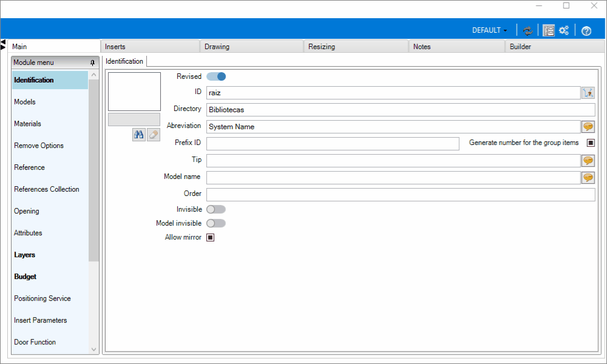Click Module menu scroll down arrow
This screenshot has width=607, height=364.
[x=93, y=349]
